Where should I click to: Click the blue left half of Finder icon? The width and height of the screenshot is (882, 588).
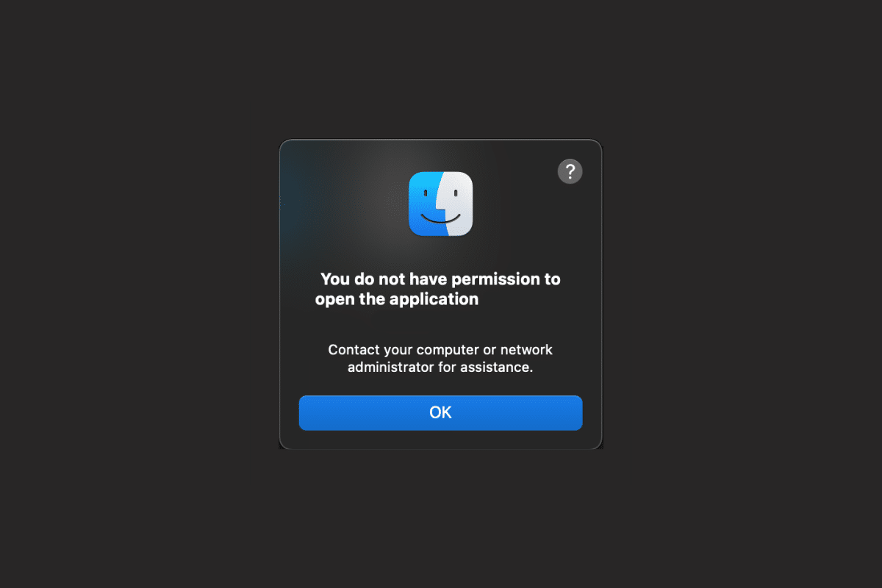pyautogui.click(x=424, y=204)
